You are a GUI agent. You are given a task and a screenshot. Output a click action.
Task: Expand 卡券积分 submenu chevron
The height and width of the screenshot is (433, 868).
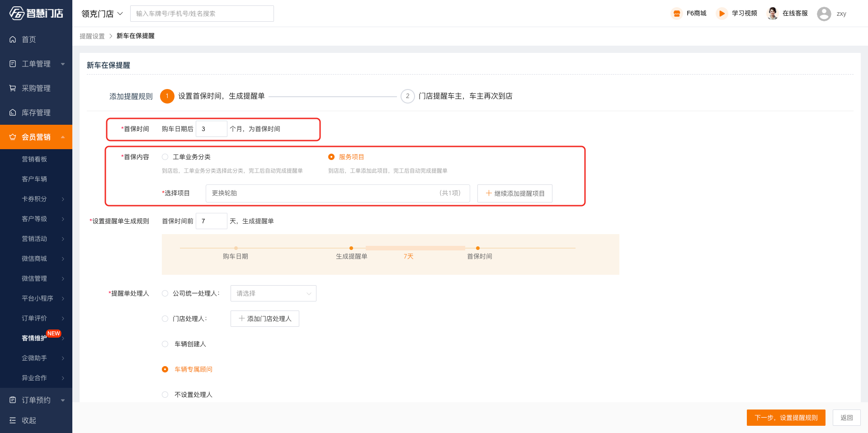click(x=63, y=199)
